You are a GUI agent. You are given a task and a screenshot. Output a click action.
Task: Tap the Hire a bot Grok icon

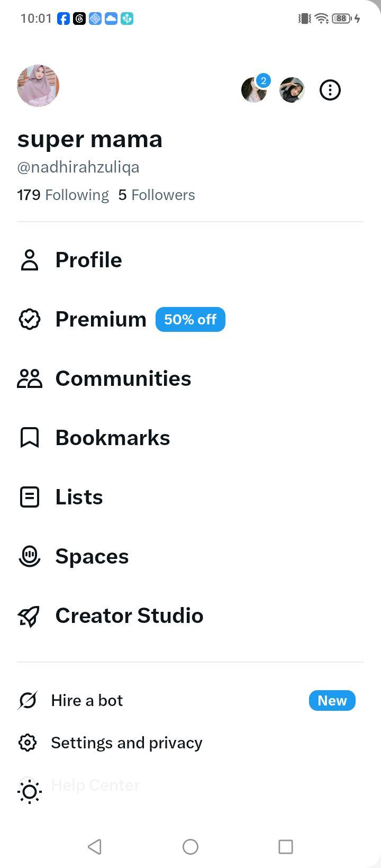(28, 701)
